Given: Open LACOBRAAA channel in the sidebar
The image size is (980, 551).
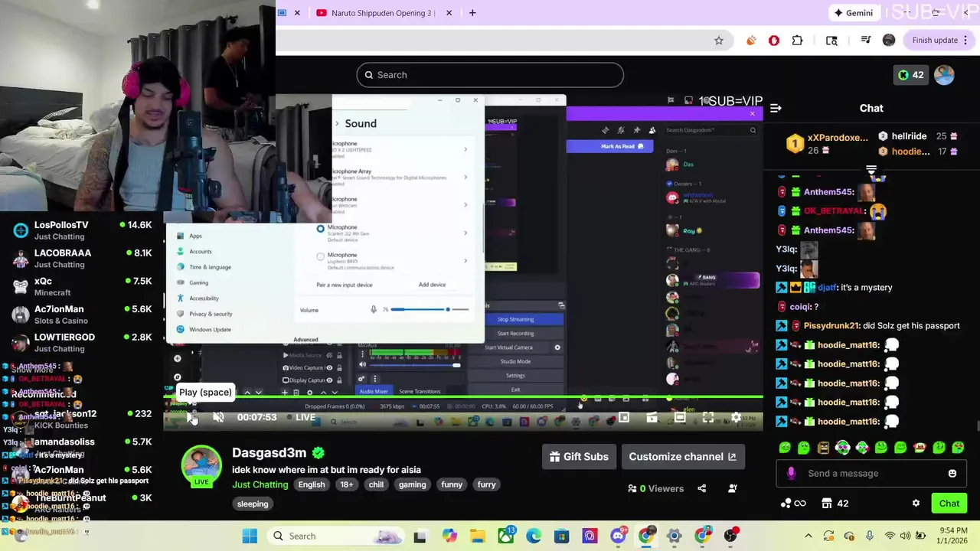Looking at the screenshot, I should [83, 259].
